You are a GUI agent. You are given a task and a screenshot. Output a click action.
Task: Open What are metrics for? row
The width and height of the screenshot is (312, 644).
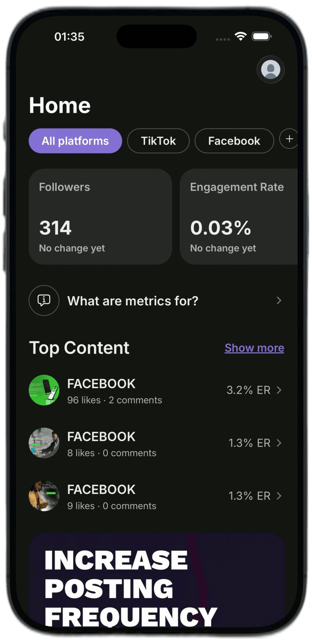pyautogui.click(x=156, y=301)
